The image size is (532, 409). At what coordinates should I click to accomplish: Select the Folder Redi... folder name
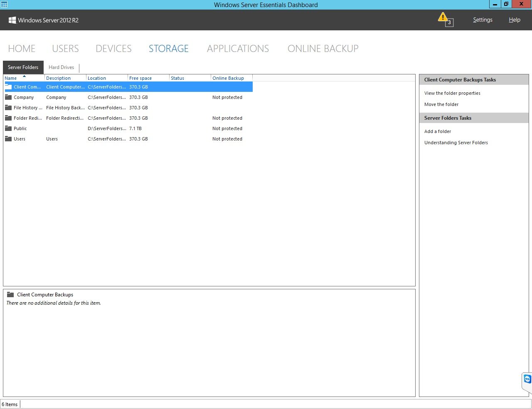[28, 118]
